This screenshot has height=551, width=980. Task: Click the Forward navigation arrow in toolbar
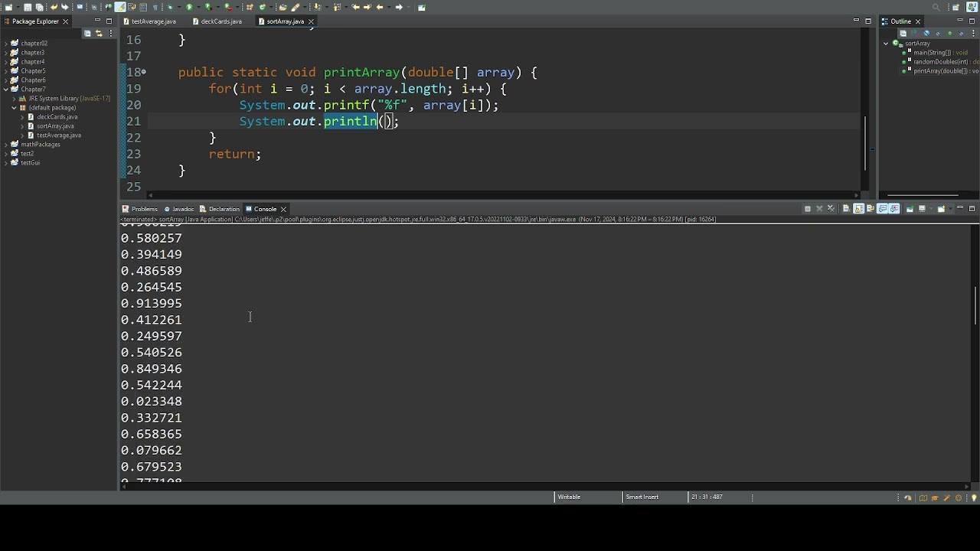point(399,7)
